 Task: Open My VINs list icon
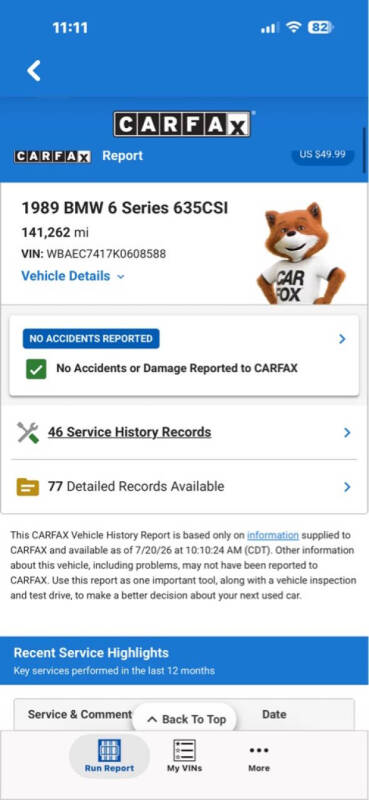point(184,751)
